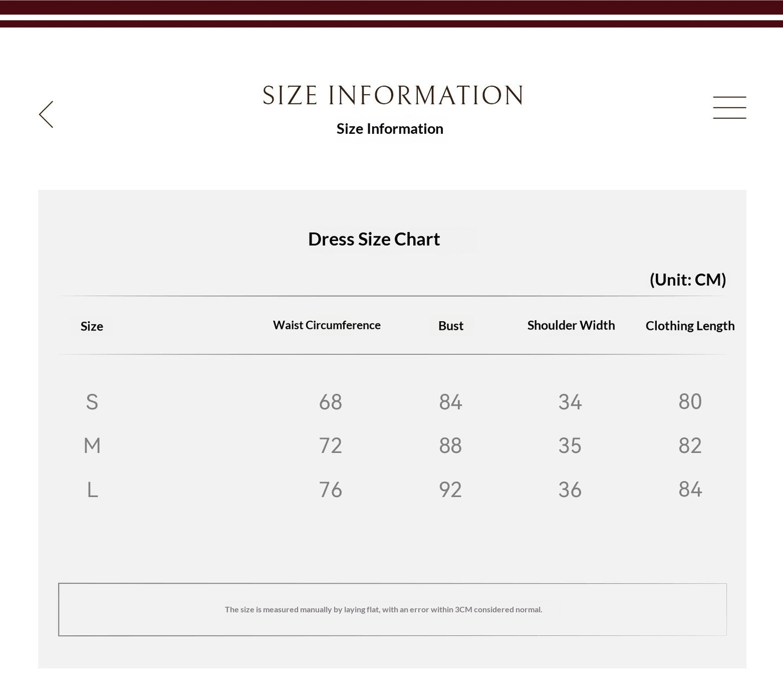Click the Waist Circumference column header
The width and height of the screenshot is (783, 700).
pos(327,325)
